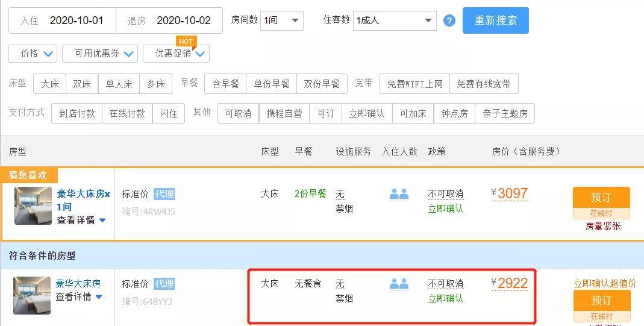Click the blue help question mark icon
The image size is (644, 326).
[449, 20]
